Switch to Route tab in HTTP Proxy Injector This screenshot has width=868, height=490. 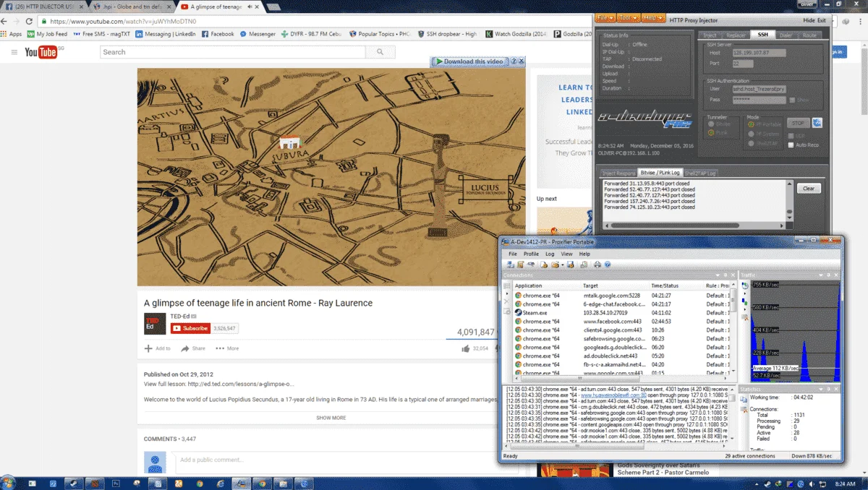809,35
